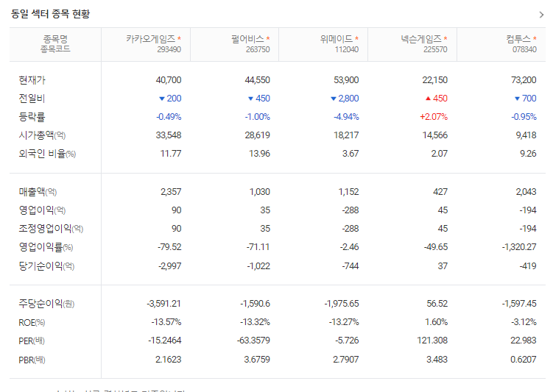Click the change rate -4.94%
The image size is (553, 392).
click(346, 117)
